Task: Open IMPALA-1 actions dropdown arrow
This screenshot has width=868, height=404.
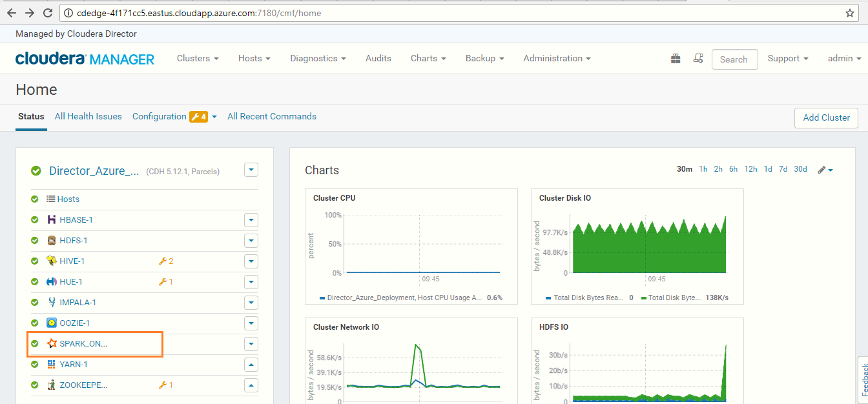Action: pyautogui.click(x=251, y=303)
